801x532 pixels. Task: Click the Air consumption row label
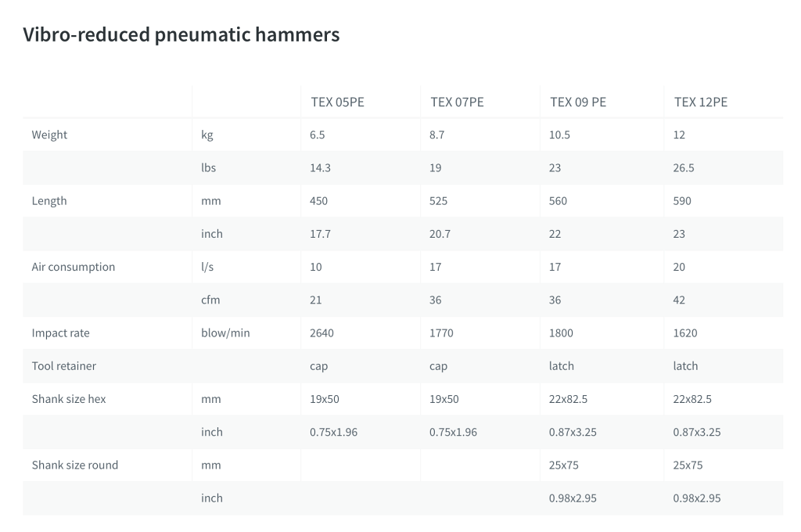click(73, 267)
